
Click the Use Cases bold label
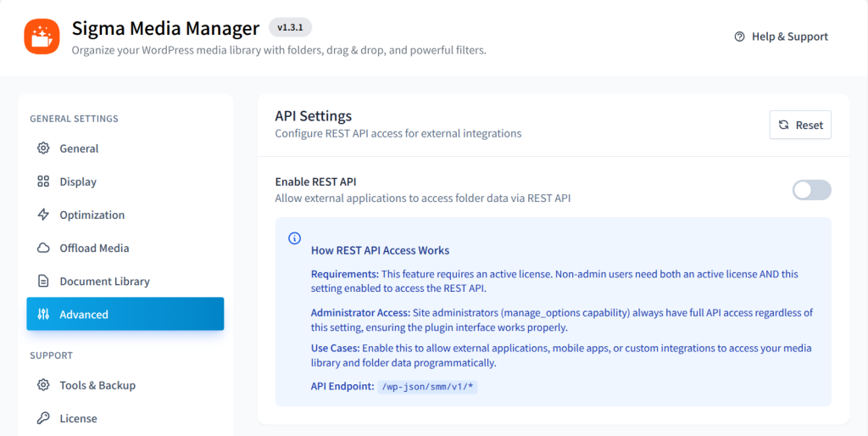336,349
